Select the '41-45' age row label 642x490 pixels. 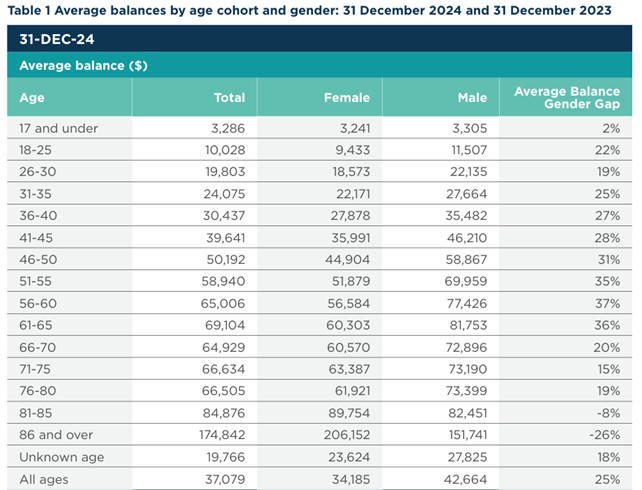tap(36, 238)
